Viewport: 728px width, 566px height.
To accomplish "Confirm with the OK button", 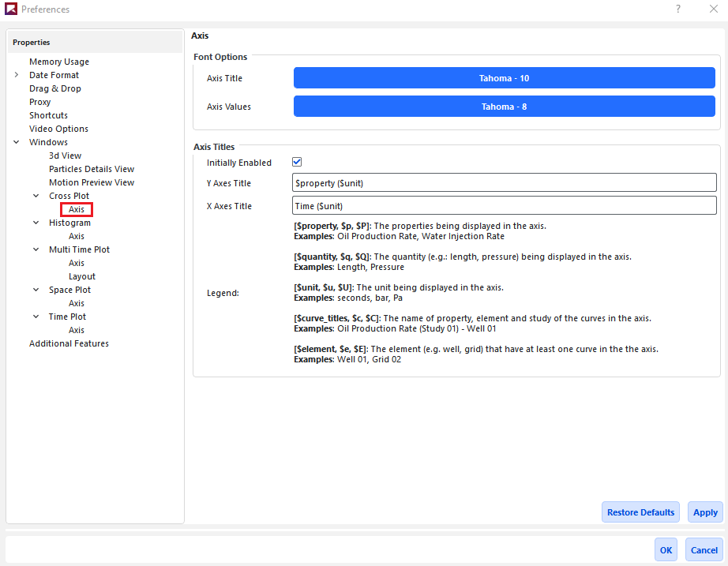I will point(666,550).
